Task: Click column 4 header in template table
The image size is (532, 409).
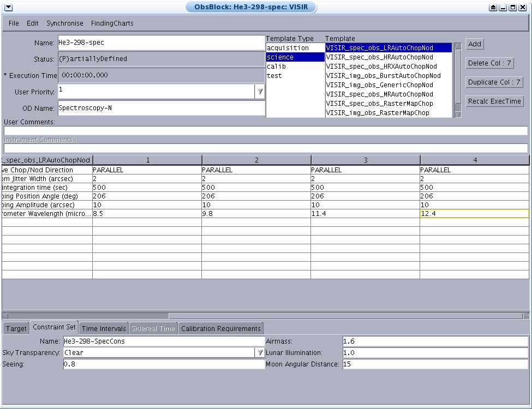Action: [x=475, y=160]
